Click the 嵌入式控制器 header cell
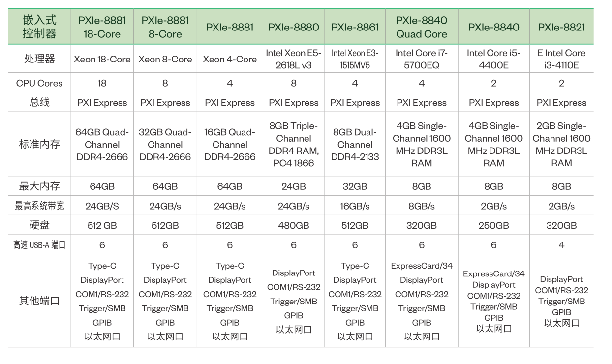The width and height of the screenshot is (612, 364). point(39,27)
